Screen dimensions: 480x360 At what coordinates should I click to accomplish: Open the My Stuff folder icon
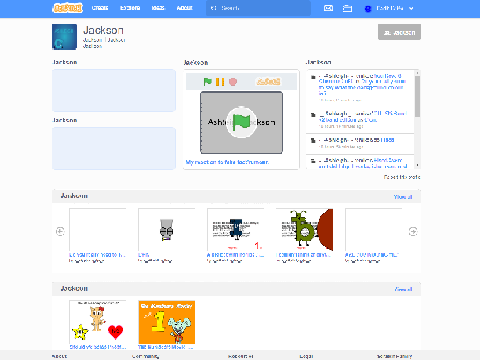click(347, 8)
